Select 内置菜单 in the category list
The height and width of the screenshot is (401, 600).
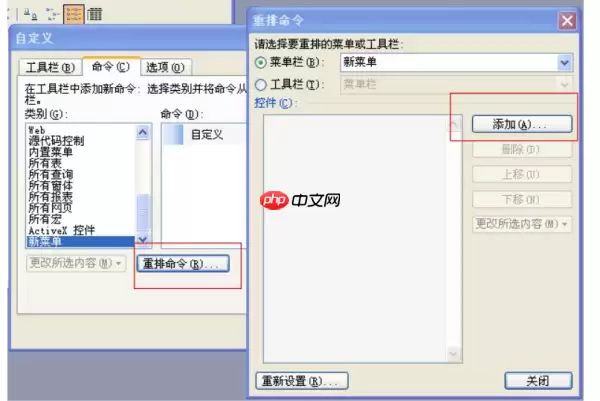81,152
